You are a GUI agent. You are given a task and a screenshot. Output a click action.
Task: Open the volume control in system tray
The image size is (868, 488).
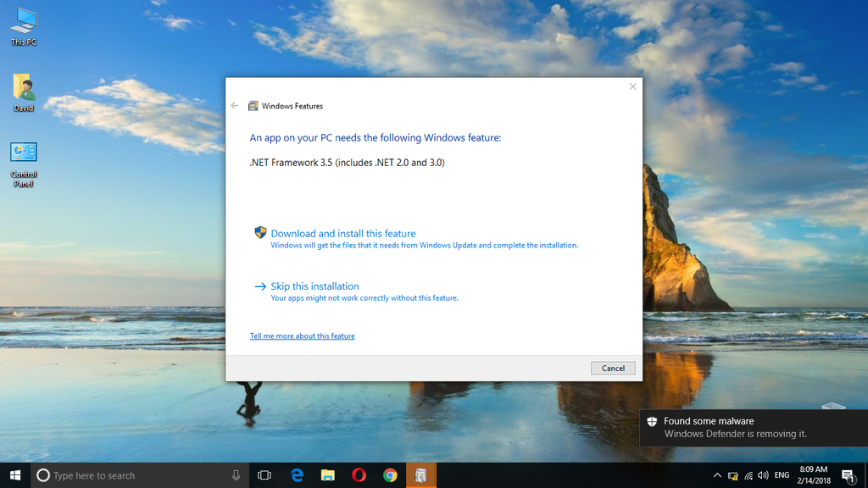coord(763,475)
